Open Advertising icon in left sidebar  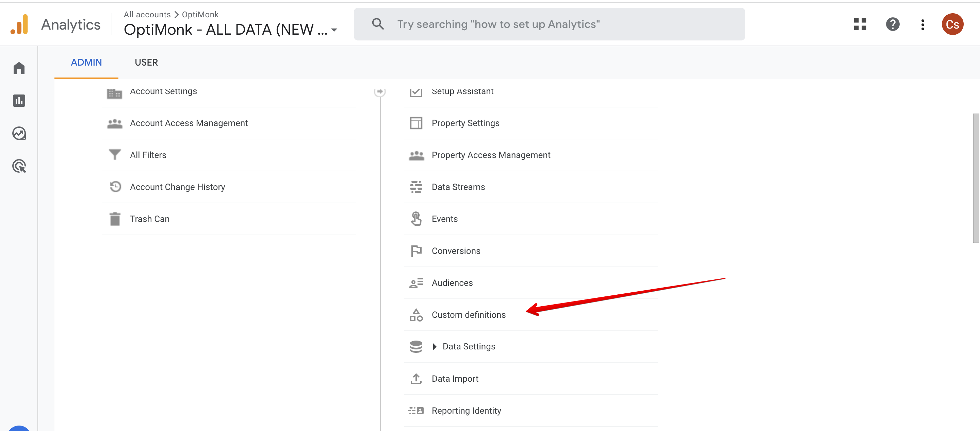pyautogui.click(x=19, y=166)
